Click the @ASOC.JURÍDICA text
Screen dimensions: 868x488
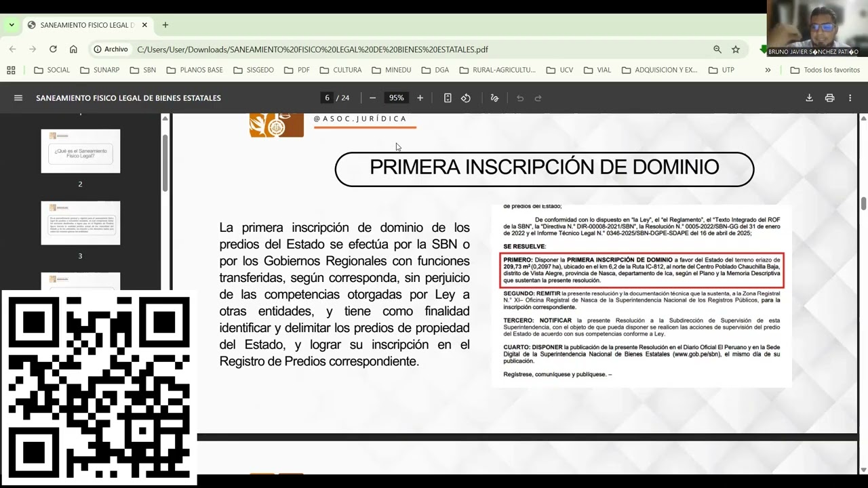(x=360, y=119)
